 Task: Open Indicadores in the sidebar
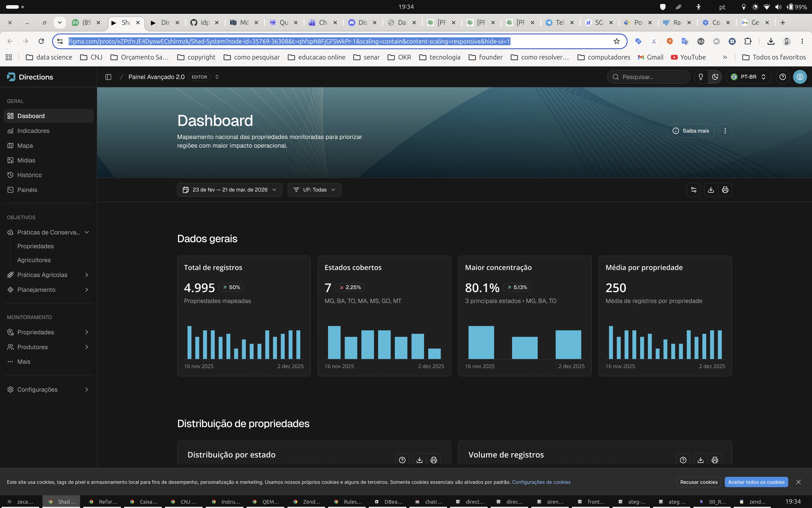pos(49,131)
